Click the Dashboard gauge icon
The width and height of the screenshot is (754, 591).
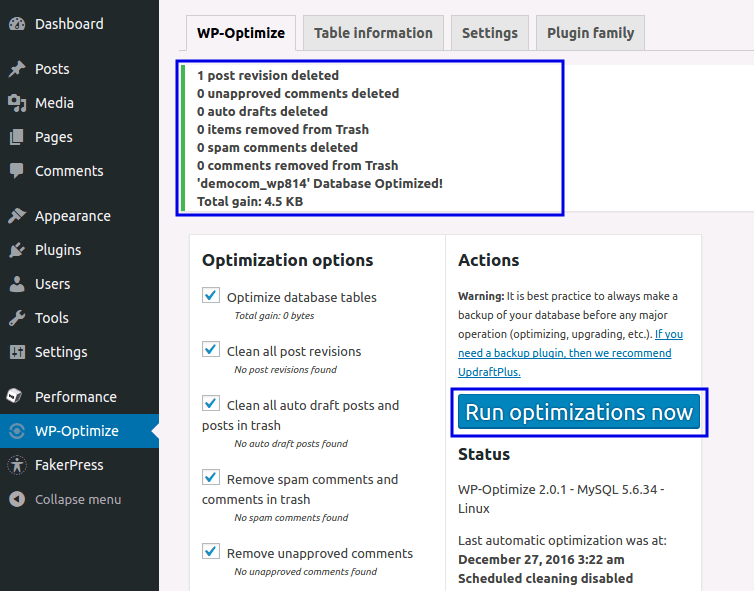17,24
